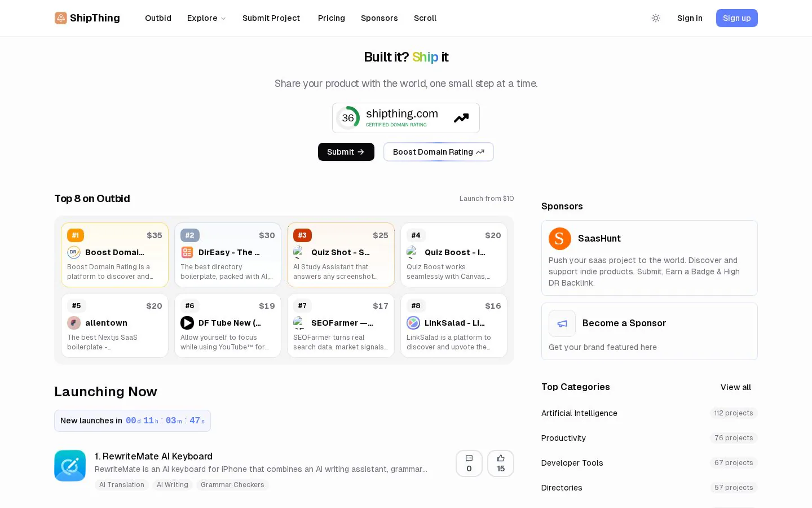Open the Directories category
The height and width of the screenshot is (508, 812).
click(562, 488)
